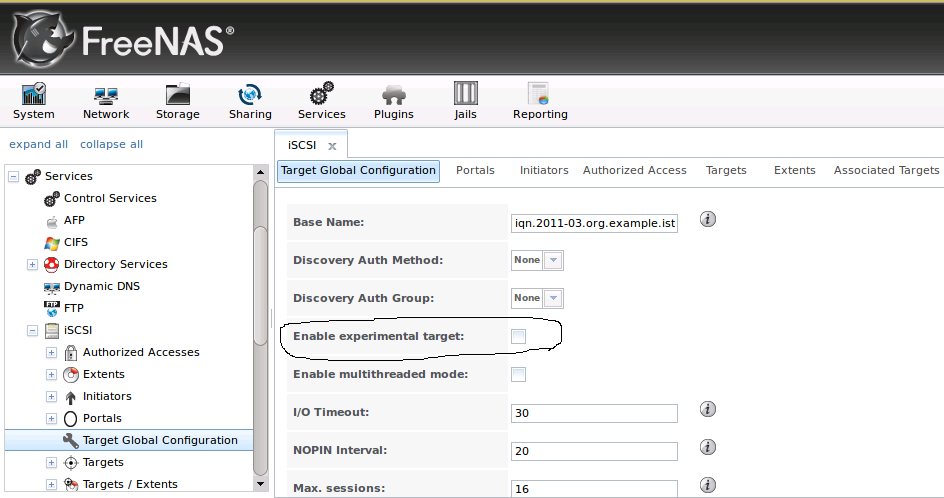Show info for I/O Timeout field
Screen dimensions: 944x498
708,409
